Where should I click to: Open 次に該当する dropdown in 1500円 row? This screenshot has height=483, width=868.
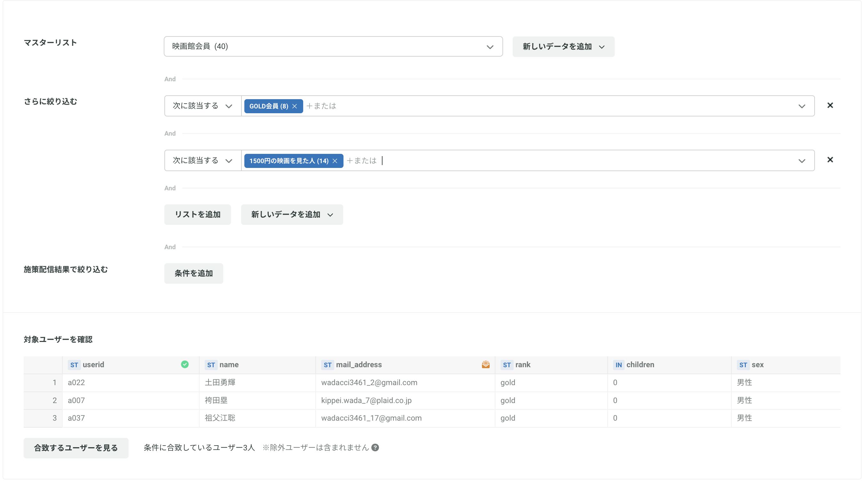pyautogui.click(x=202, y=161)
